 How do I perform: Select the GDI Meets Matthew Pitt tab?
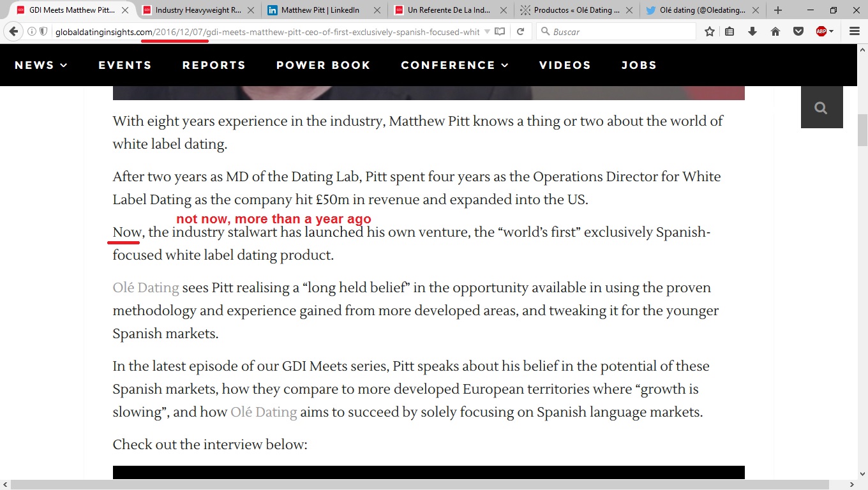tap(72, 10)
